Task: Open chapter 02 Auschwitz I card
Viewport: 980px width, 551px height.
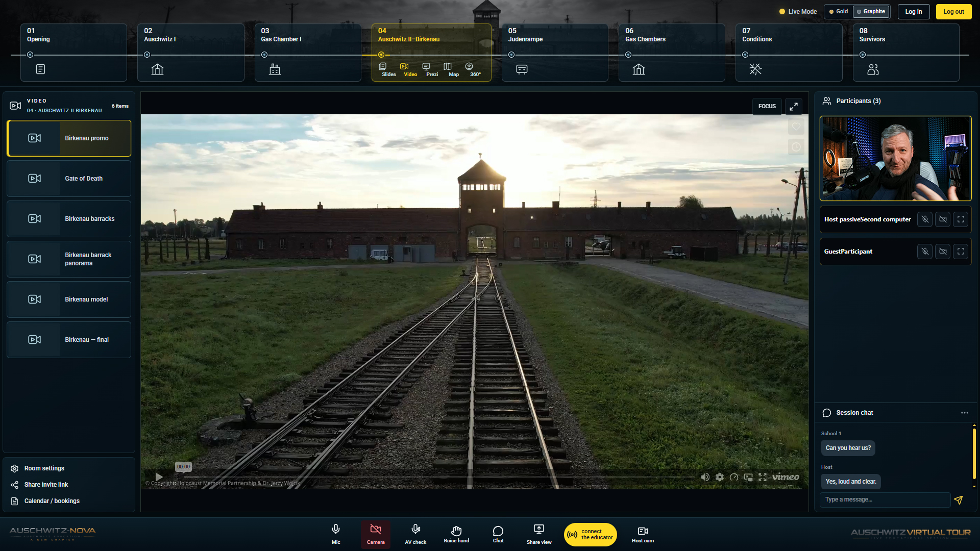Action: point(190,52)
